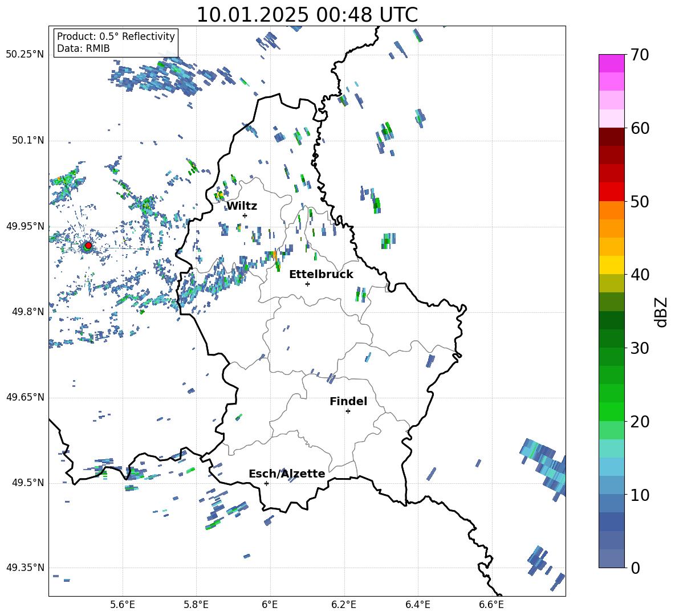Click the slate blue bottom colorbar segment
This screenshot has width=675, height=616.
point(611,558)
